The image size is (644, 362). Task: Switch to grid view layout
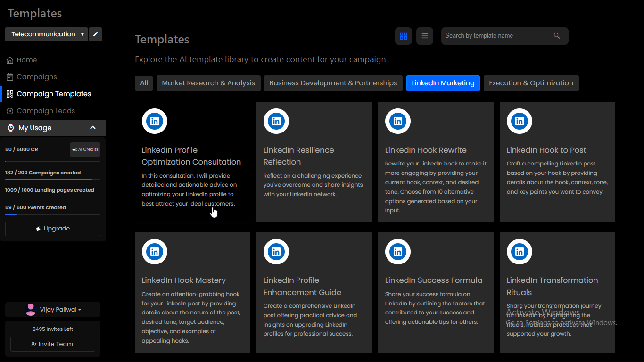[404, 36]
